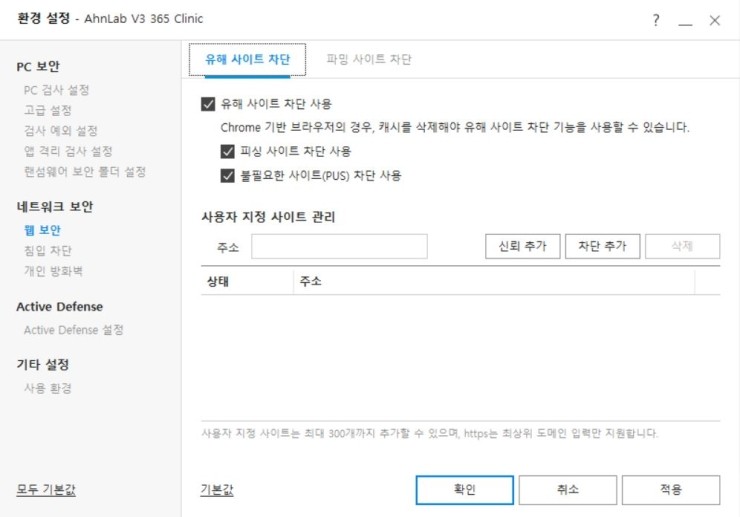The width and height of the screenshot is (740, 517).
Task: Open 검사 예외 설정 in sidebar
Action: pos(60,131)
